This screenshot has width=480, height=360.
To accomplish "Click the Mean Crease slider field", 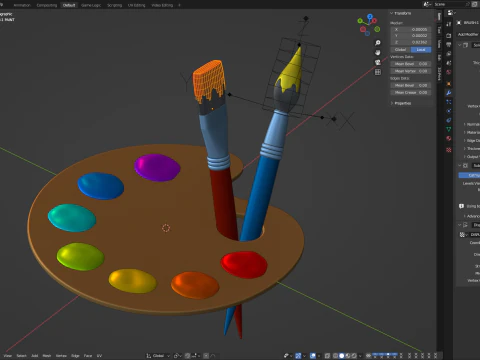I will (x=411, y=92).
